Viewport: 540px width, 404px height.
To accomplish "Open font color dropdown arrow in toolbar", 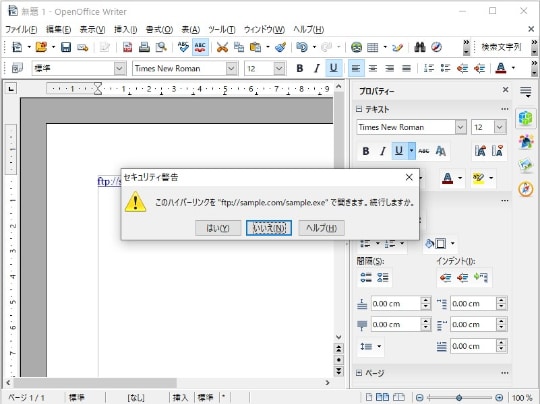I will pos(513,69).
